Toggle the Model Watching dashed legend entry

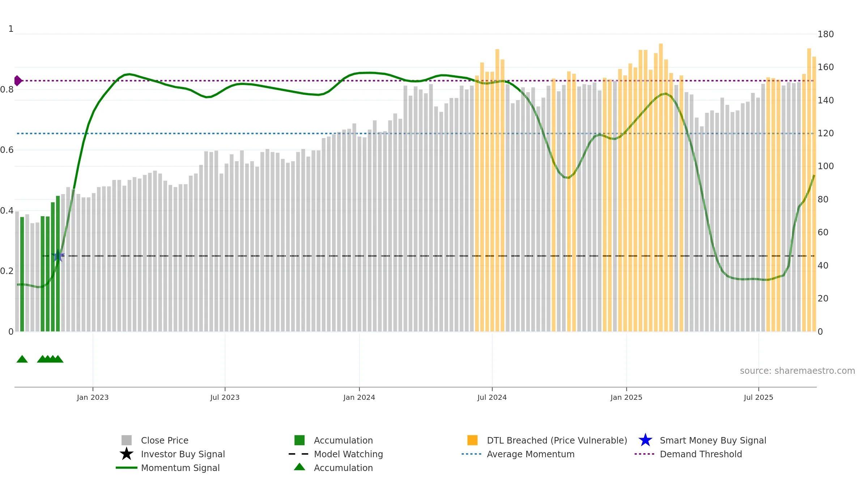coord(336,454)
